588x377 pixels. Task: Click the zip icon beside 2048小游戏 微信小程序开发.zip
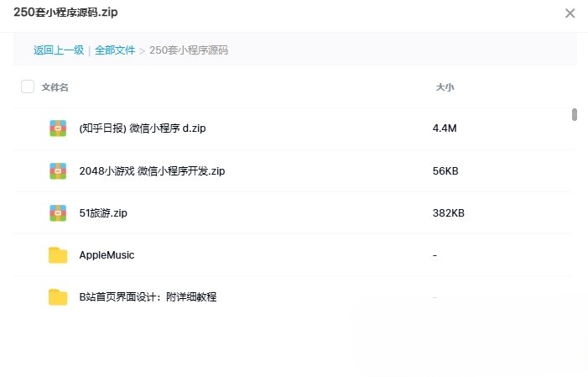click(x=58, y=170)
